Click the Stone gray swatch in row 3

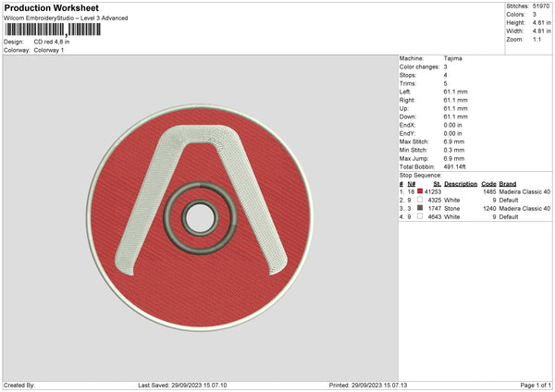pos(420,208)
